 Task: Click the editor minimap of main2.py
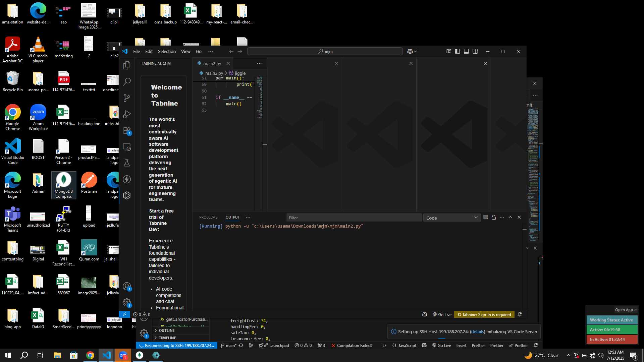pos(260,97)
